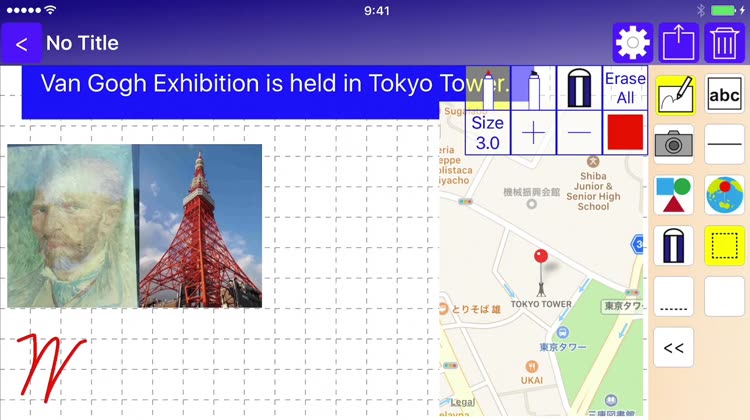Tap the 東京タワー station icon on map

pyautogui.click(x=562, y=332)
